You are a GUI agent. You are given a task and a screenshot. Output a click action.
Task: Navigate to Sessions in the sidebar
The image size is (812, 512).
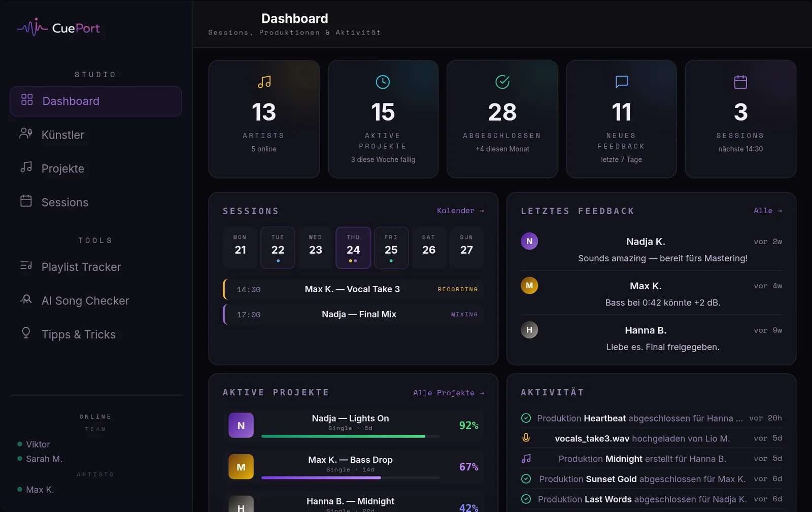[x=96, y=202]
